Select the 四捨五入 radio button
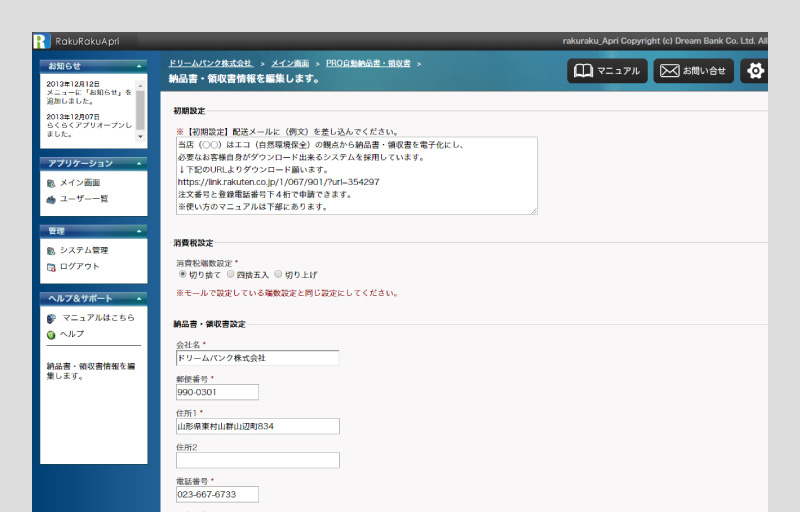 click(231, 274)
